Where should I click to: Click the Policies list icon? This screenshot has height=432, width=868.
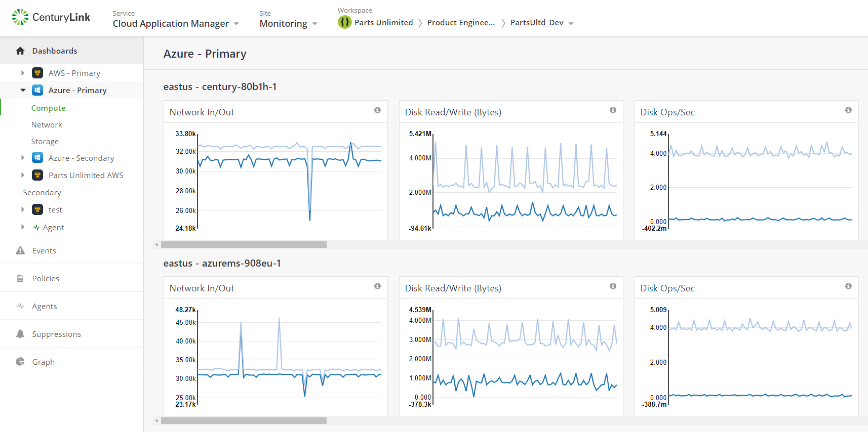[x=20, y=278]
